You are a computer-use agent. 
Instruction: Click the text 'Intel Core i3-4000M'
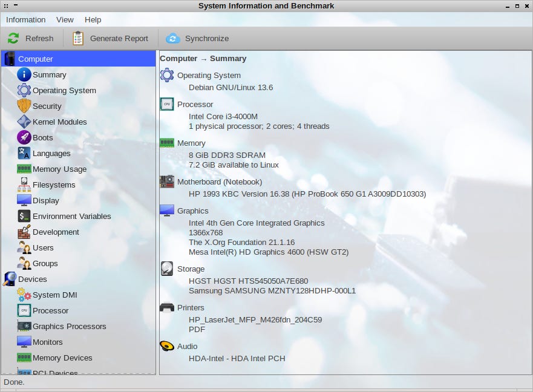(x=223, y=116)
